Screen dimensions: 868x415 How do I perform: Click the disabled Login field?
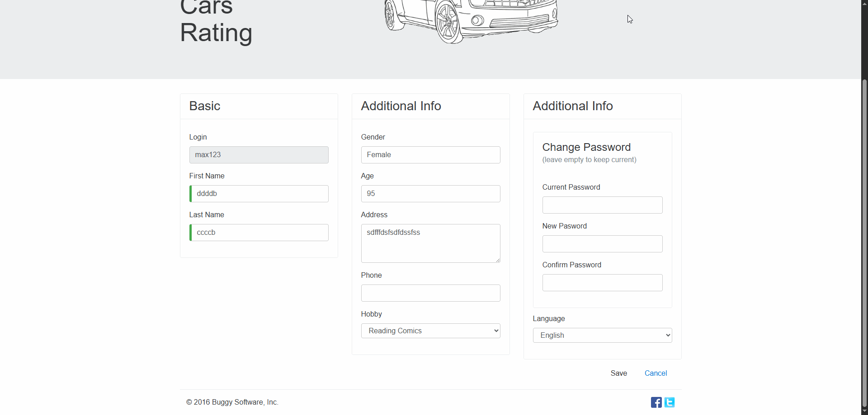click(259, 155)
